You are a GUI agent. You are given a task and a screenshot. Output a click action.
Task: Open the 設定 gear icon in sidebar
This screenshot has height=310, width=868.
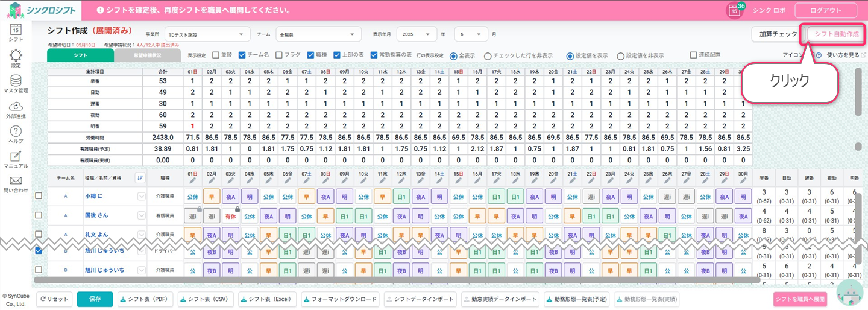click(16, 55)
